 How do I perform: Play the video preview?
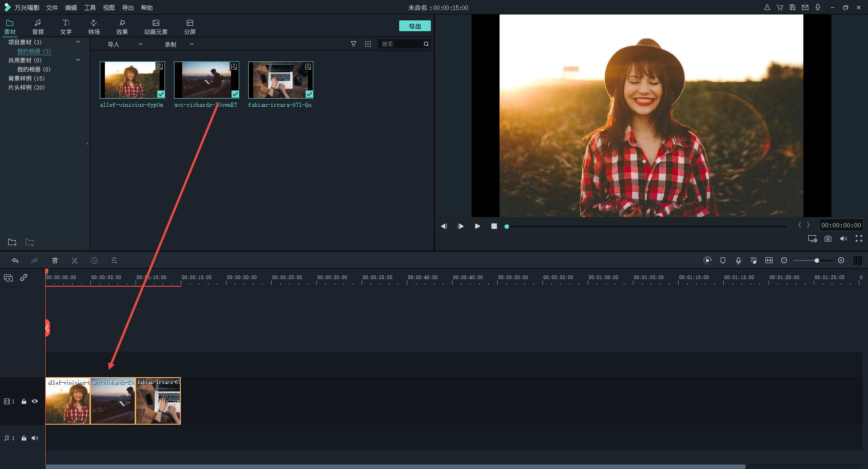(x=477, y=226)
